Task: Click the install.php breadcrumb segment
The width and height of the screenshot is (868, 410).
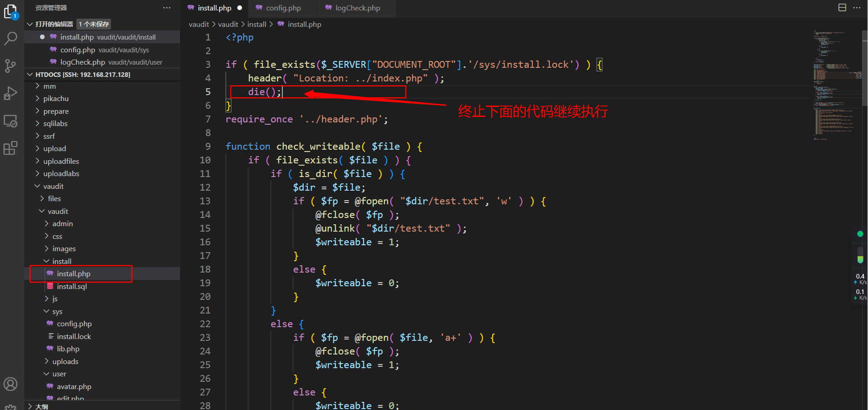Action: pos(304,24)
